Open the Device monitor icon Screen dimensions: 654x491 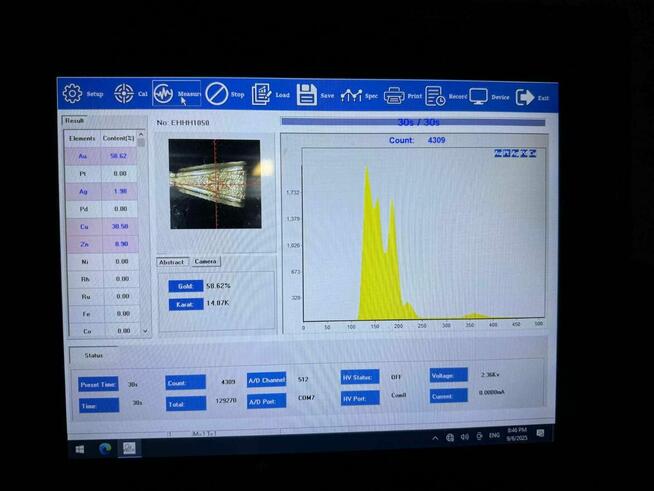[x=479, y=97]
